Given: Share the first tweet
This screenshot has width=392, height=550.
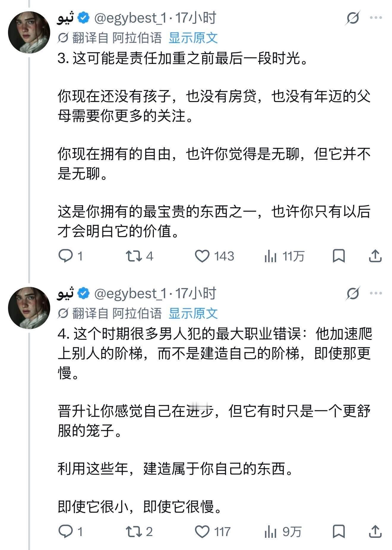Looking at the screenshot, I should pyautogui.click(x=375, y=256).
